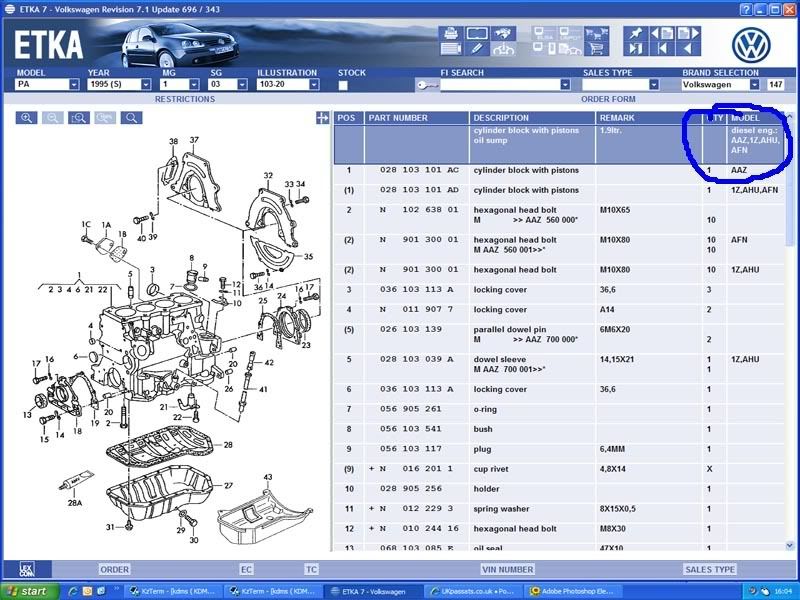Click the blank screen frame icon
The image size is (800, 600).
(477, 34)
